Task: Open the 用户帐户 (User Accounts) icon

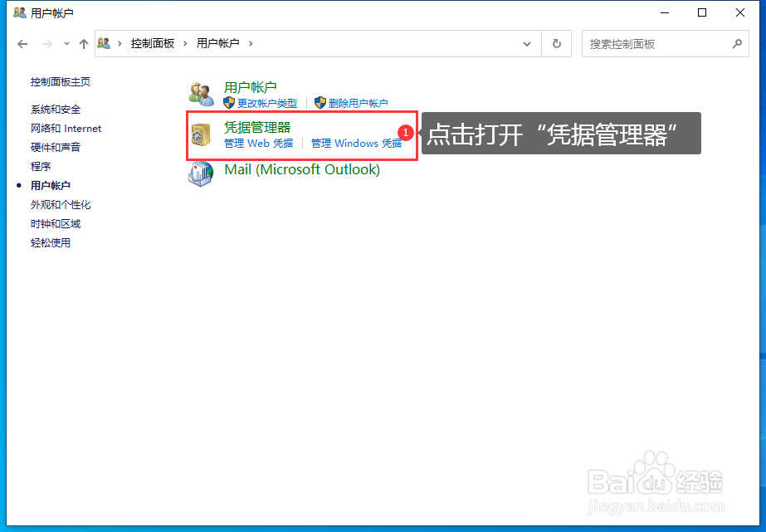Action: pyautogui.click(x=200, y=91)
